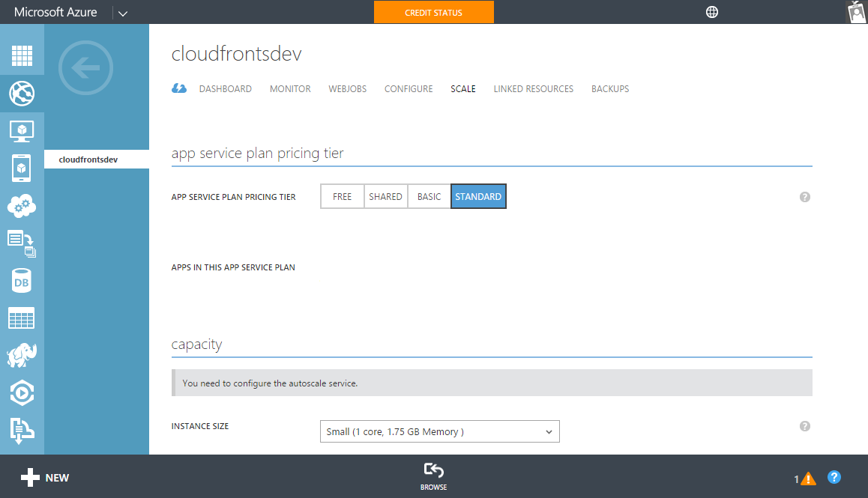Click the NEW button

pyautogui.click(x=45, y=478)
